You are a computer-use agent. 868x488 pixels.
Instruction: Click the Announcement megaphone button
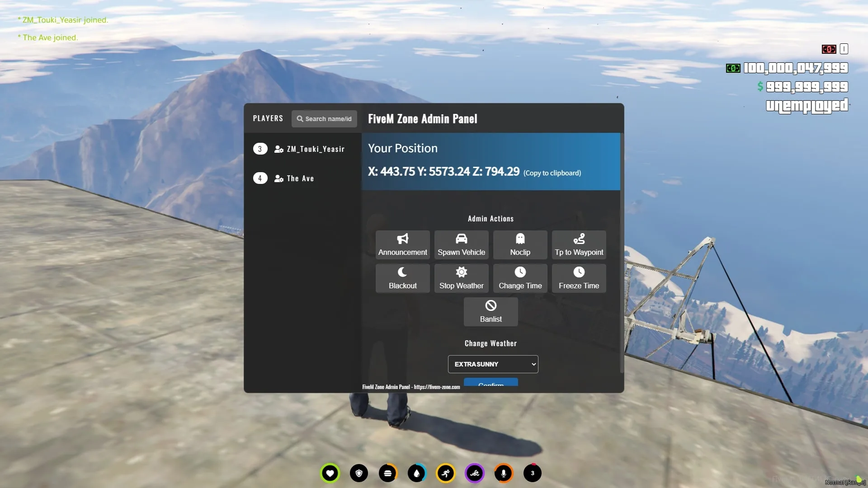[402, 244]
